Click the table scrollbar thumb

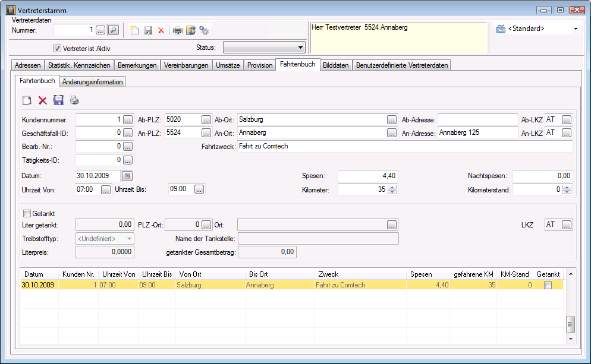[571, 324]
